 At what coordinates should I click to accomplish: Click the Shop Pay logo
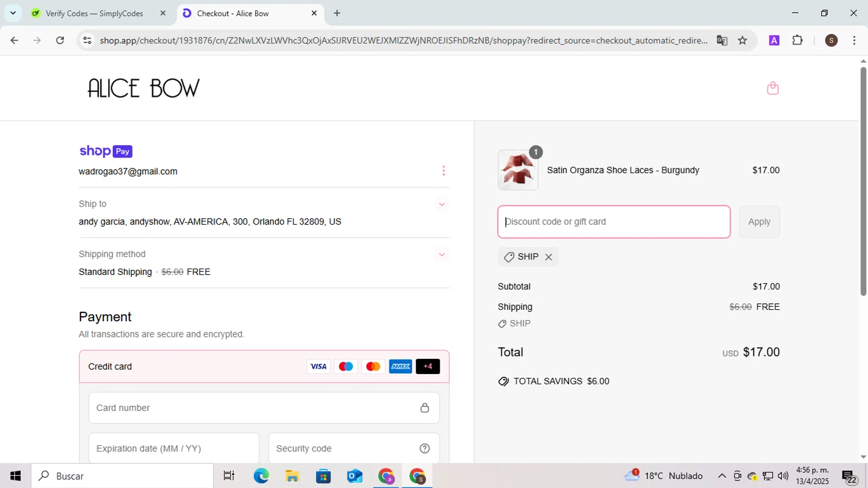(106, 151)
